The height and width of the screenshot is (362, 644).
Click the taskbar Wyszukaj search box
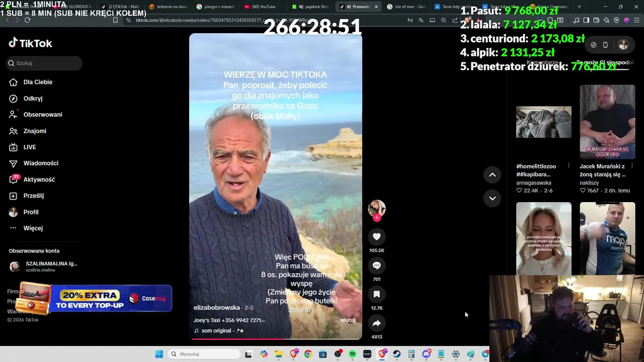205,354
